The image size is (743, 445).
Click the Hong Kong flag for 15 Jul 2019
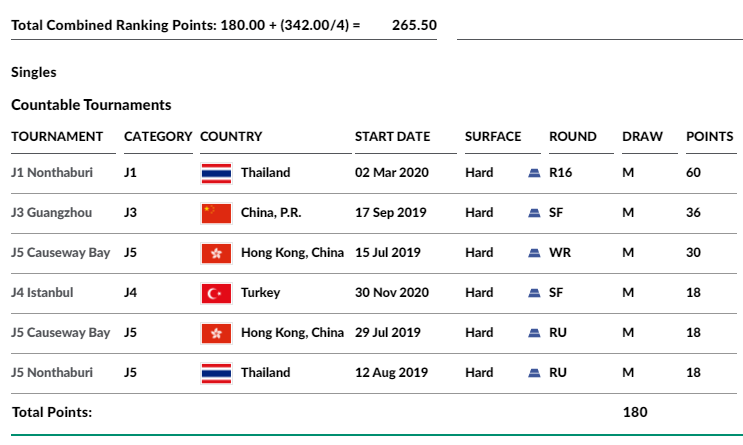(217, 253)
